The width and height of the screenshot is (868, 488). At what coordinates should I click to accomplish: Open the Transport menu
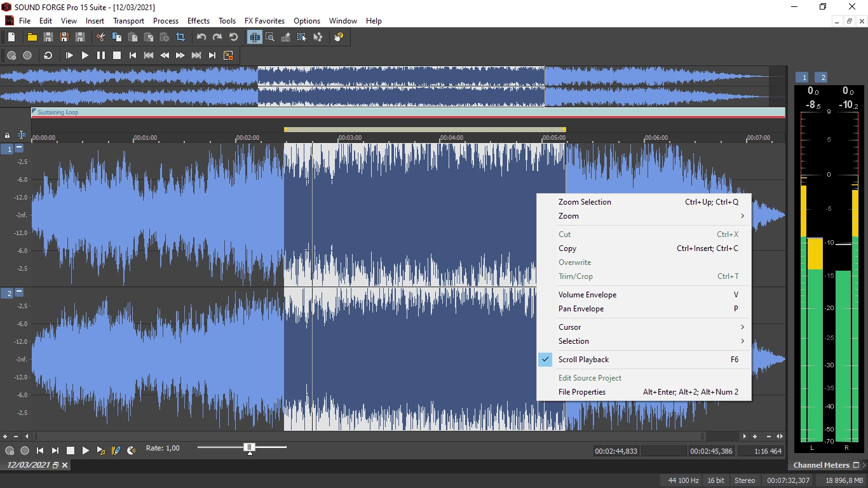128,21
